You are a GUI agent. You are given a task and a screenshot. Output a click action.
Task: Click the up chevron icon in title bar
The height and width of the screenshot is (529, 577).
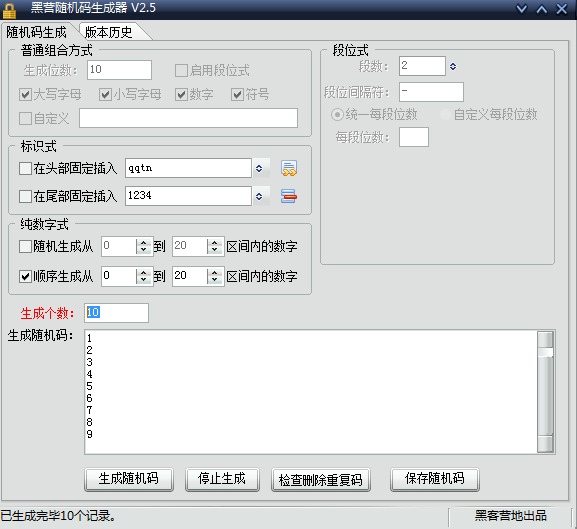(542, 9)
